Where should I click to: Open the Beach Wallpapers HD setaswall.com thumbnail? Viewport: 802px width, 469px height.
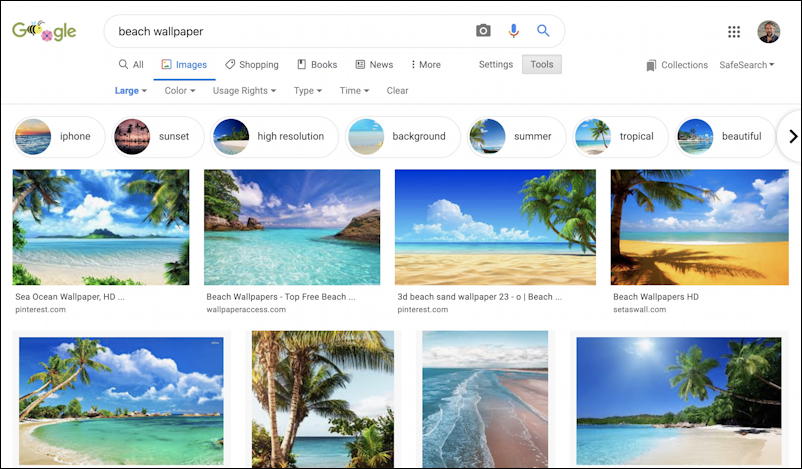click(699, 227)
